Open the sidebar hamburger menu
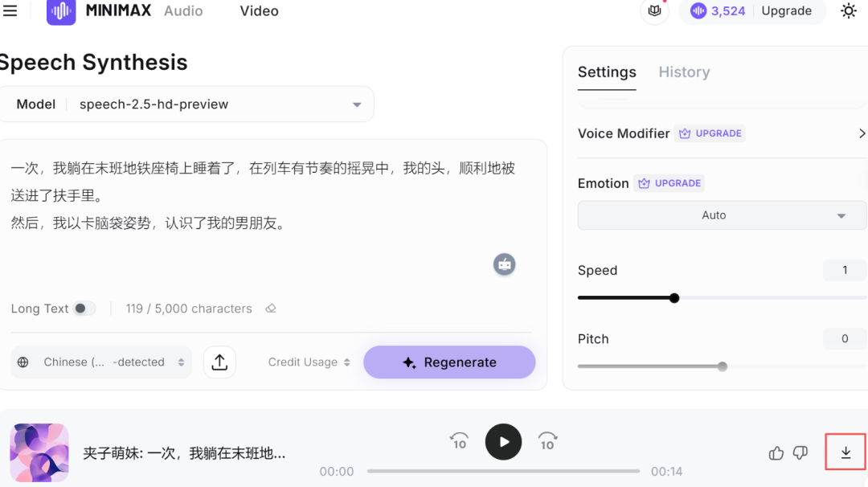This screenshot has width=868, height=487. 10,10
